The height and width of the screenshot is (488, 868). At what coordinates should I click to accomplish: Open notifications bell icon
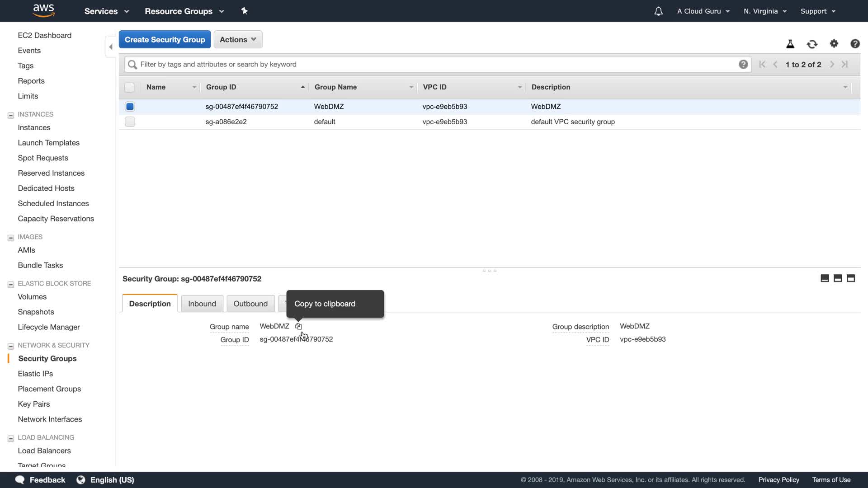658,11
